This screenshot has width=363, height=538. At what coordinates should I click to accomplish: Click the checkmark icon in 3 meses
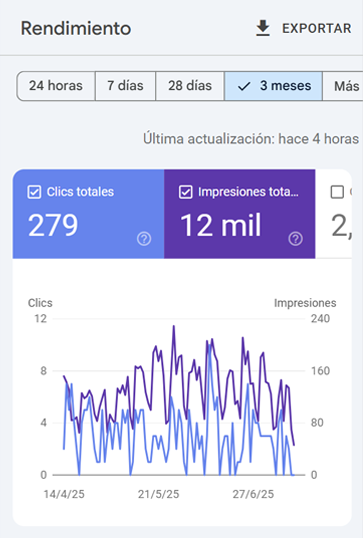244,86
